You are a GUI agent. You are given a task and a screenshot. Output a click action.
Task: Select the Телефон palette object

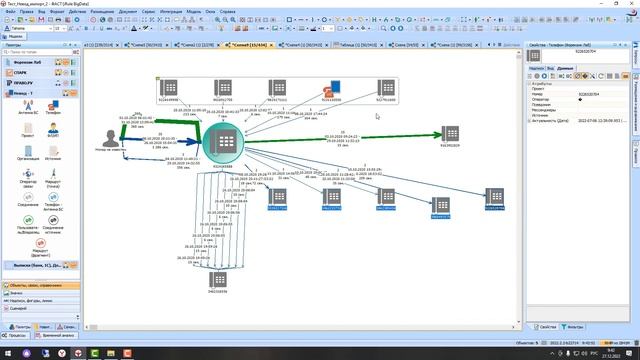(x=53, y=107)
